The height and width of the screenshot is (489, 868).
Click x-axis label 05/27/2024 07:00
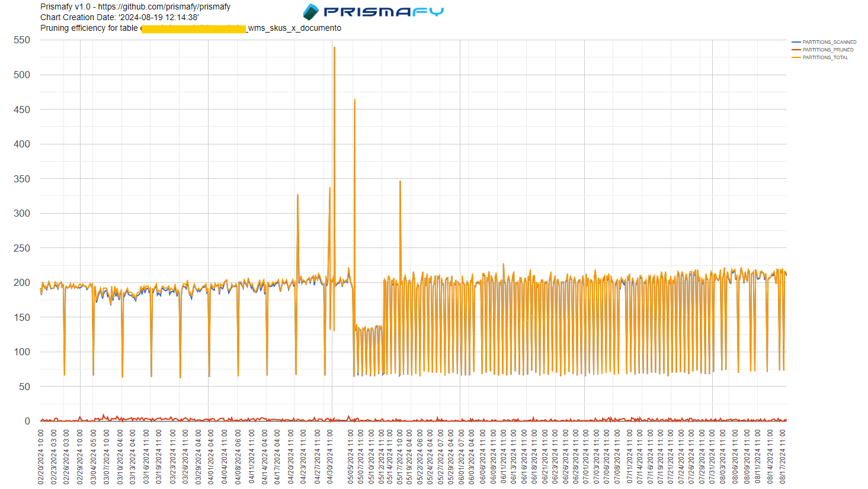[441, 457]
